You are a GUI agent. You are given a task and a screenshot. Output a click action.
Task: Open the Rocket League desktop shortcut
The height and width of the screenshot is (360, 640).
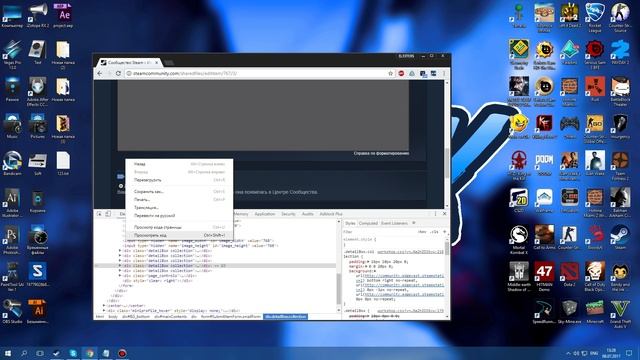pos(595,17)
